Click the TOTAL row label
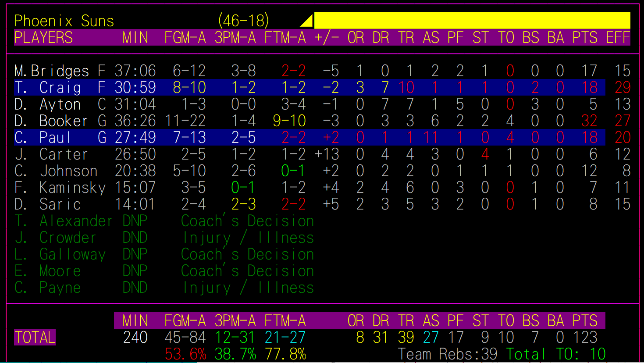The height and width of the screenshot is (363, 644). (35, 338)
